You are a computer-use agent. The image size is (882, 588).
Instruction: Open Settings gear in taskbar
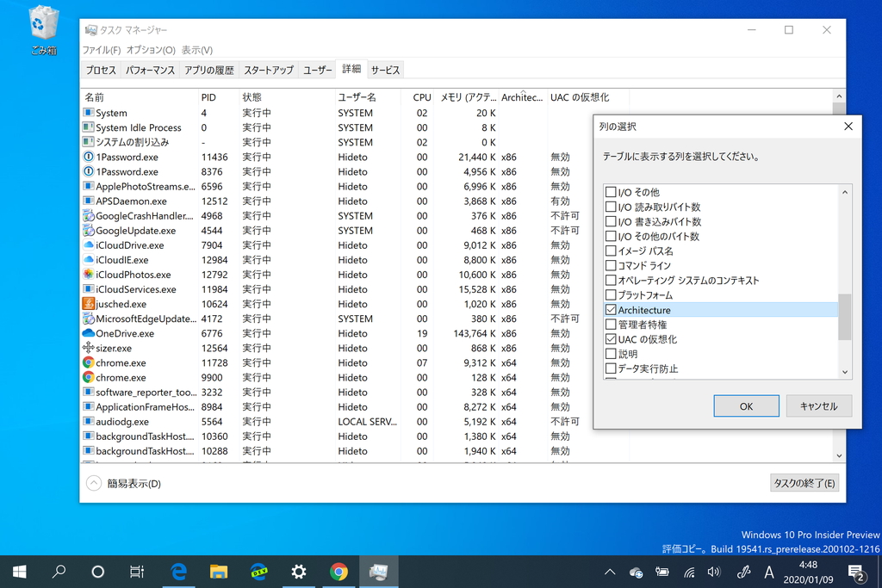(x=299, y=572)
